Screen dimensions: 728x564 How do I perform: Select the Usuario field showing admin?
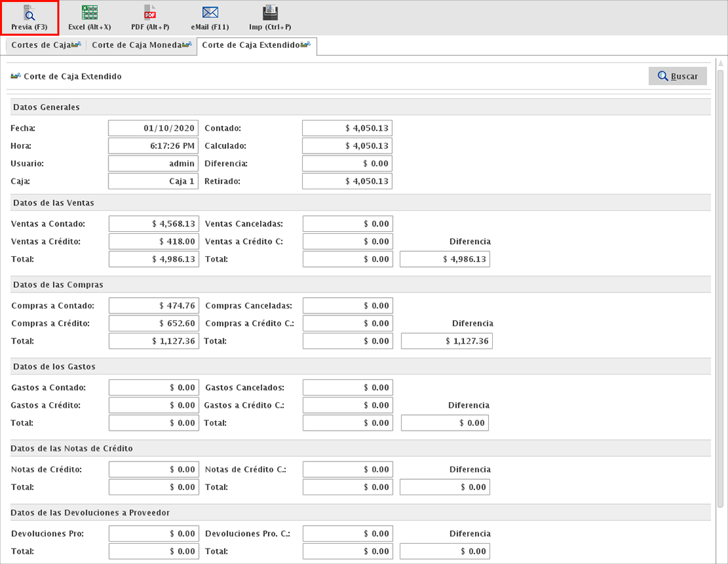(x=153, y=164)
